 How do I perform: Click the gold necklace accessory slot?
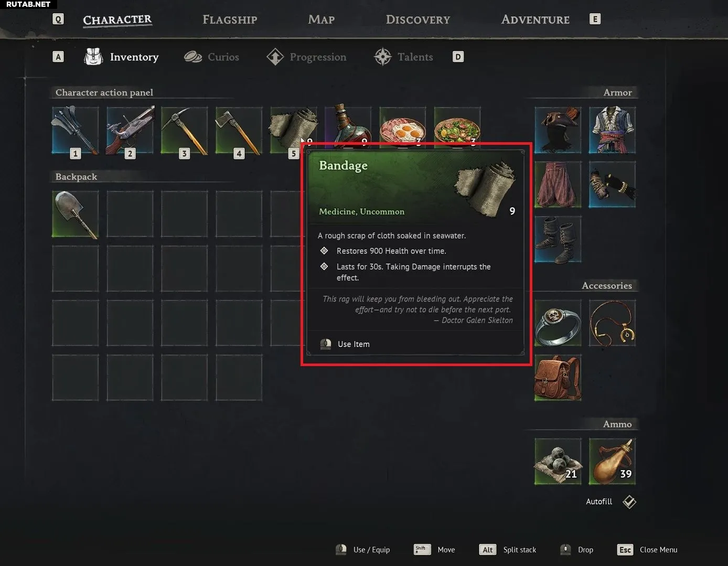613,323
